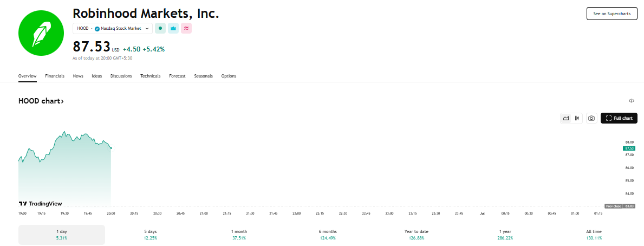
Task: Click the 20:00 time axis label
Action: 111,213
